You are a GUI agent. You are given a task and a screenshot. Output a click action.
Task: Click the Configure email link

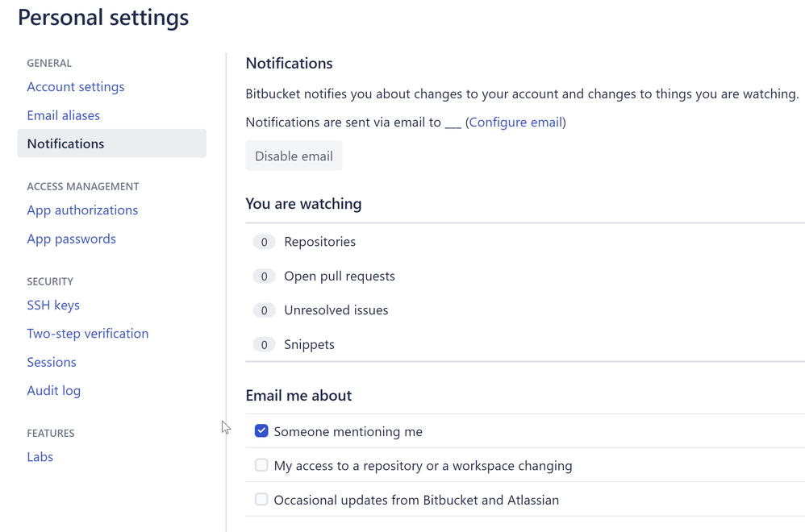[515, 123]
